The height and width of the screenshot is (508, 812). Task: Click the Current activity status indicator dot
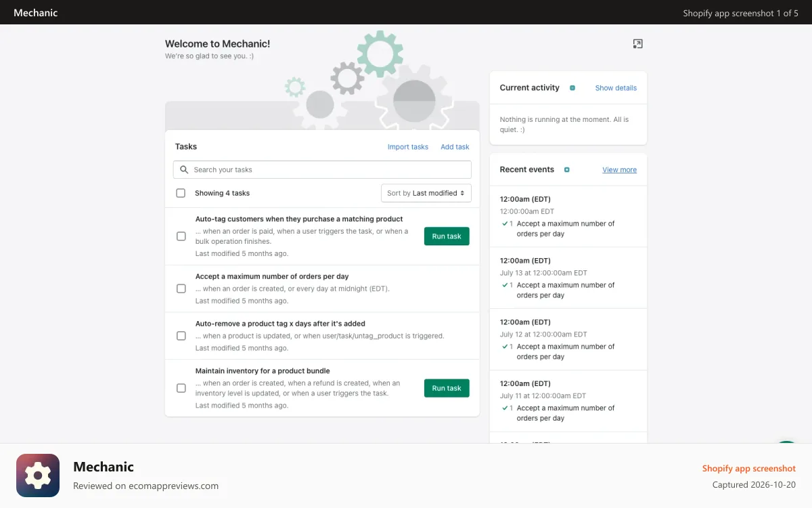tap(572, 88)
